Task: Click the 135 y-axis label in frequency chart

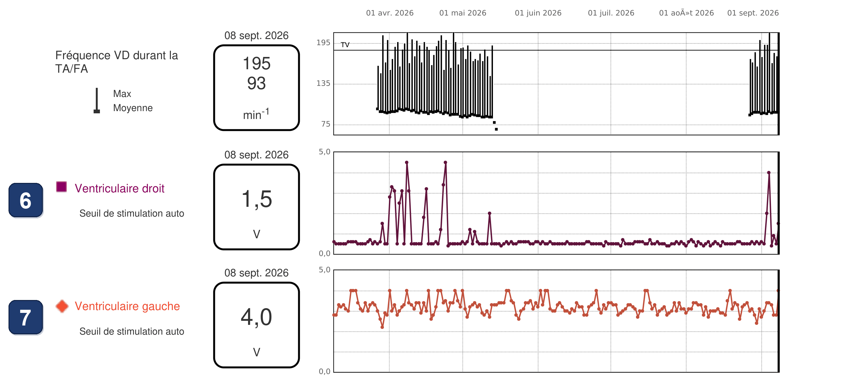Action: coord(323,83)
